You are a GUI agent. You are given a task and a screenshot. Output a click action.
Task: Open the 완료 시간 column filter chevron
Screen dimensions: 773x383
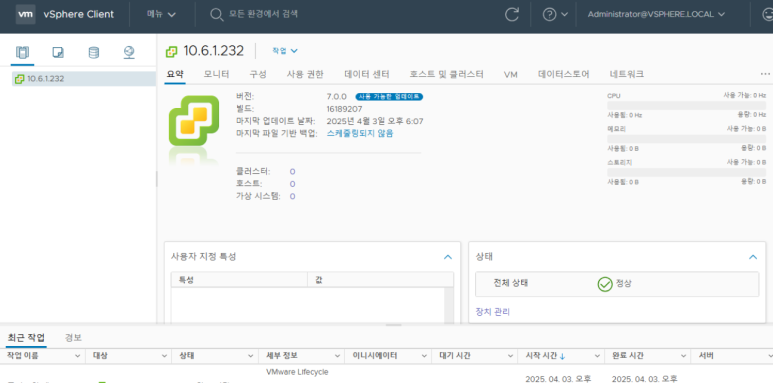point(684,356)
